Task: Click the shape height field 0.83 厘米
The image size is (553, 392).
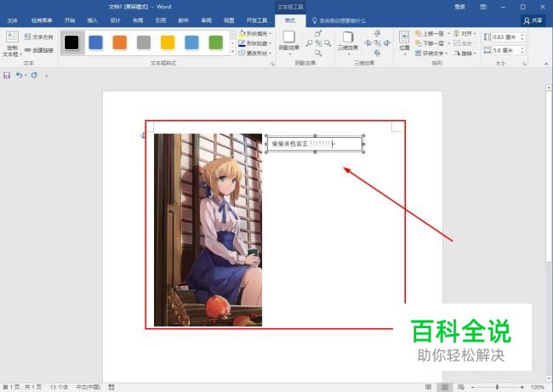Action: 505,37
